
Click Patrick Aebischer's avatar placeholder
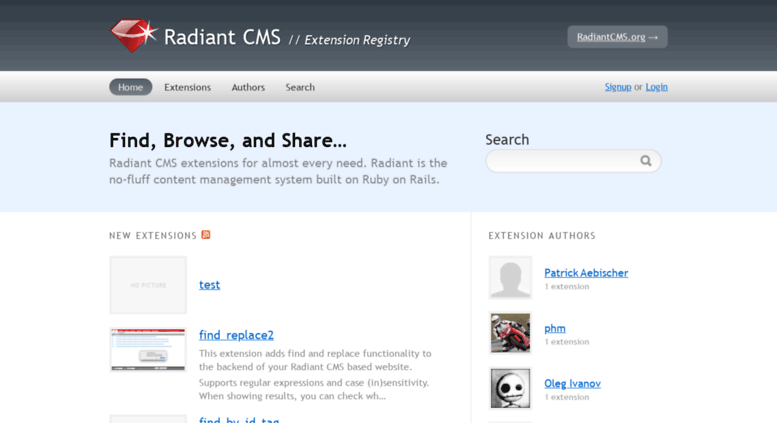510,277
